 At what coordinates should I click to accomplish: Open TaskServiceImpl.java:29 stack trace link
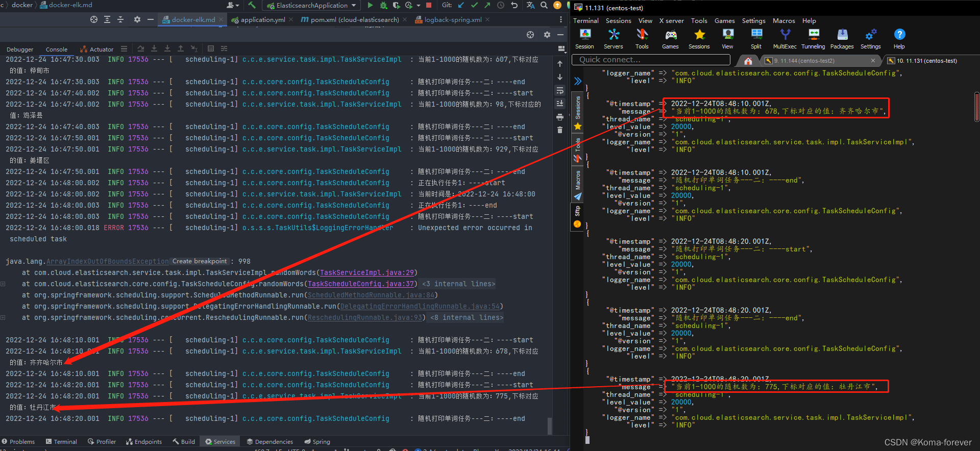click(x=367, y=272)
